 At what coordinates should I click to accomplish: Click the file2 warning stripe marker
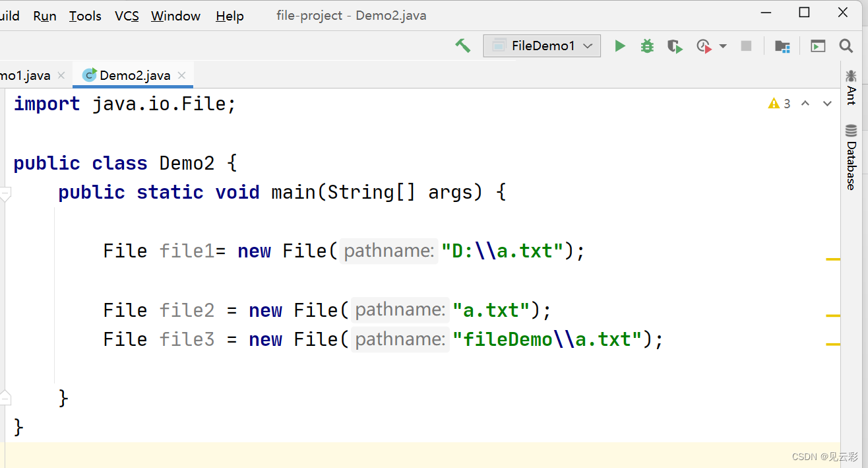click(x=833, y=316)
